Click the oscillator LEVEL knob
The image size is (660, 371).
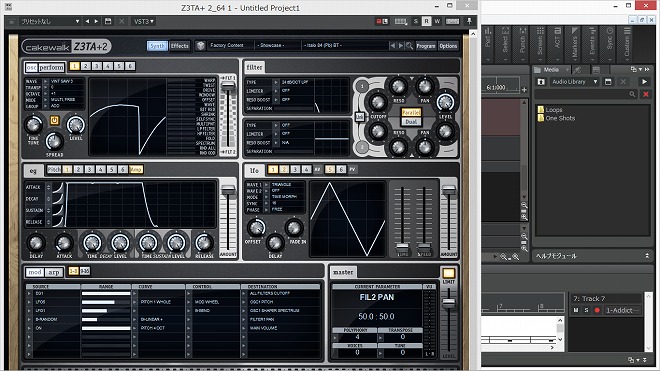[x=76, y=125]
